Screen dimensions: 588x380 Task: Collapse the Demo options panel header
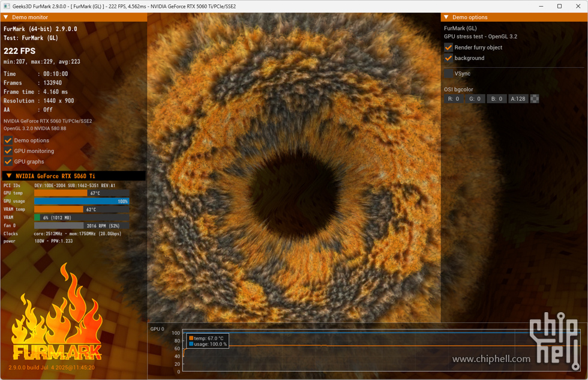pos(446,17)
